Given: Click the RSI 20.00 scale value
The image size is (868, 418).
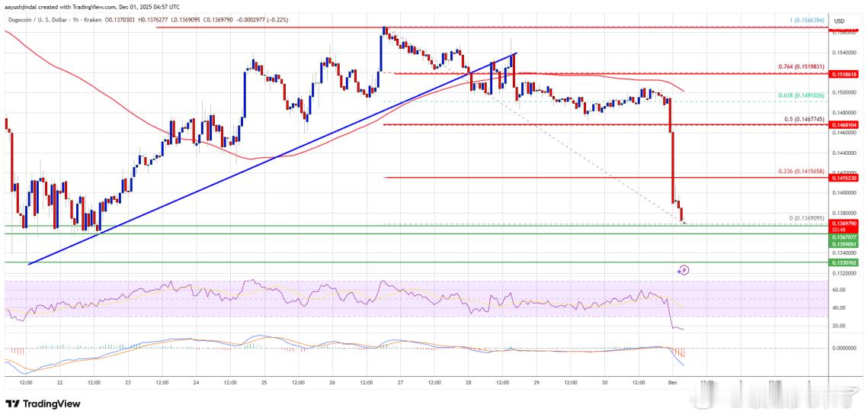Looking at the screenshot, I should coord(838,326).
